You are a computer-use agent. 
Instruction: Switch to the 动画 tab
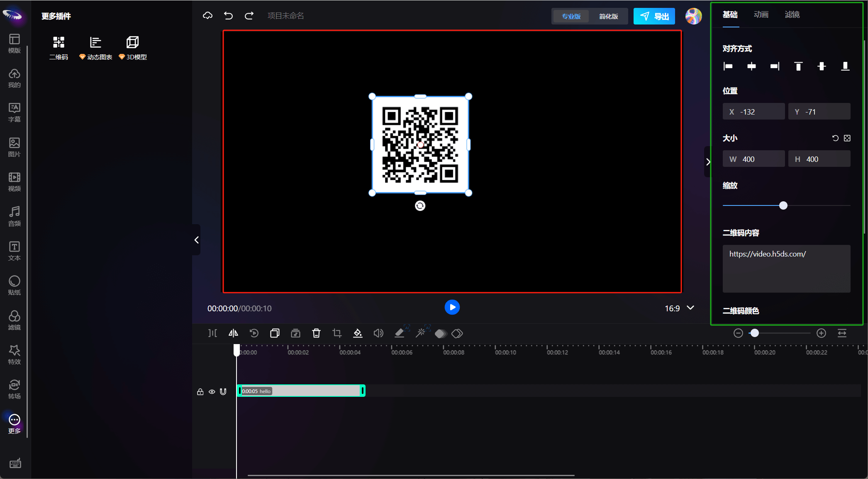[761, 15]
